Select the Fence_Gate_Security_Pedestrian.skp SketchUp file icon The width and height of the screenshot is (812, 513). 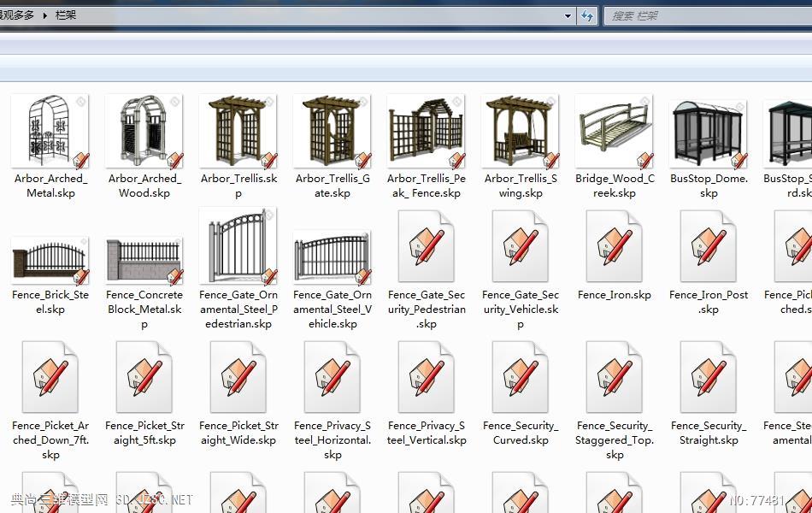pos(427,246)
